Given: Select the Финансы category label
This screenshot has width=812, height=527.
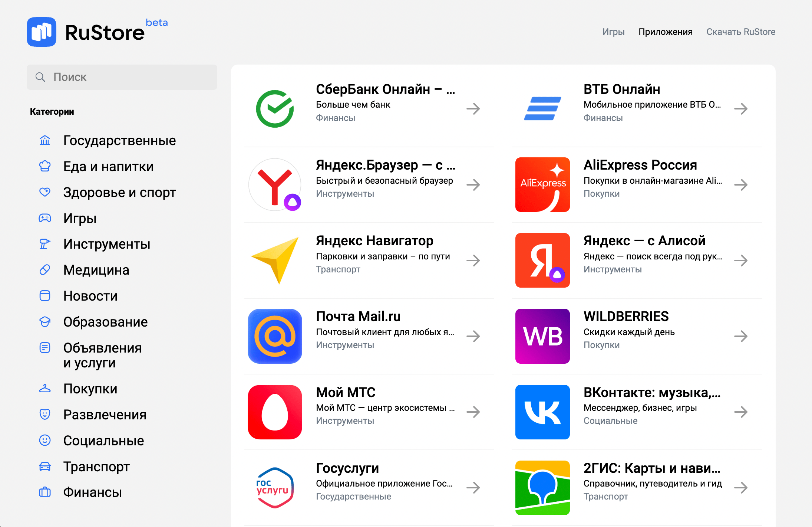Looking at the screenshot, I should 92,492.
